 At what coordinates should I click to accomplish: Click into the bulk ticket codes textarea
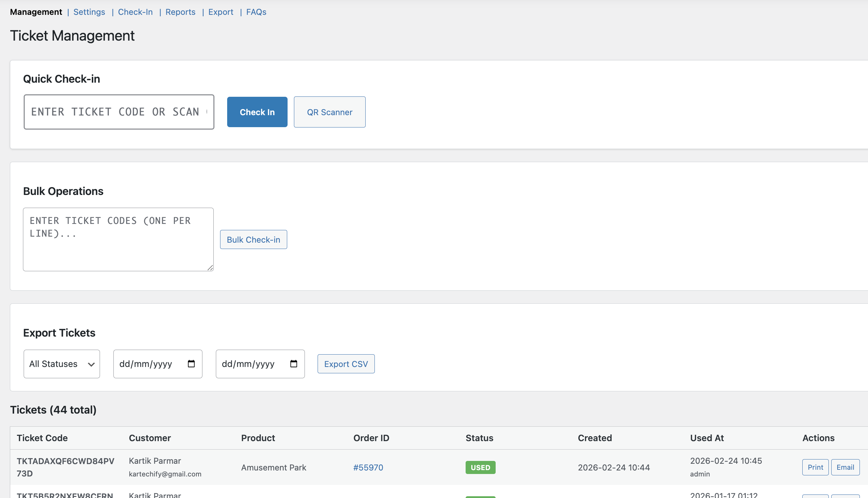coord(118,239)
